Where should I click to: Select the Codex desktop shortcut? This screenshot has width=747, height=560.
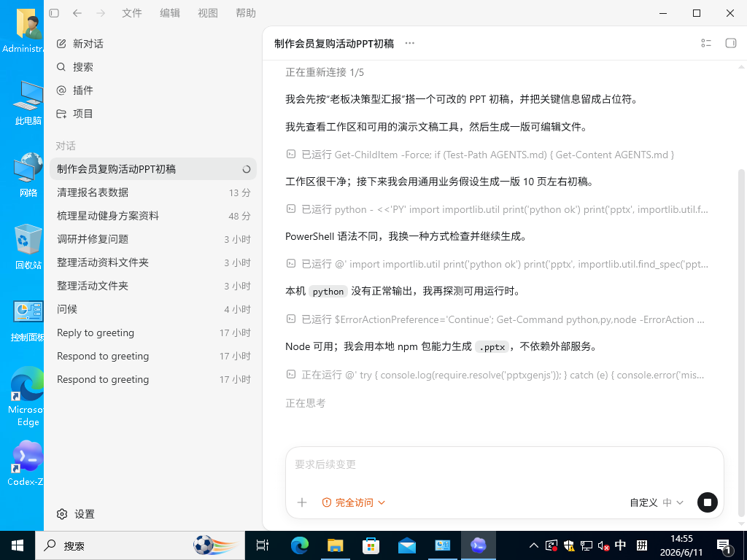[27, 463]
